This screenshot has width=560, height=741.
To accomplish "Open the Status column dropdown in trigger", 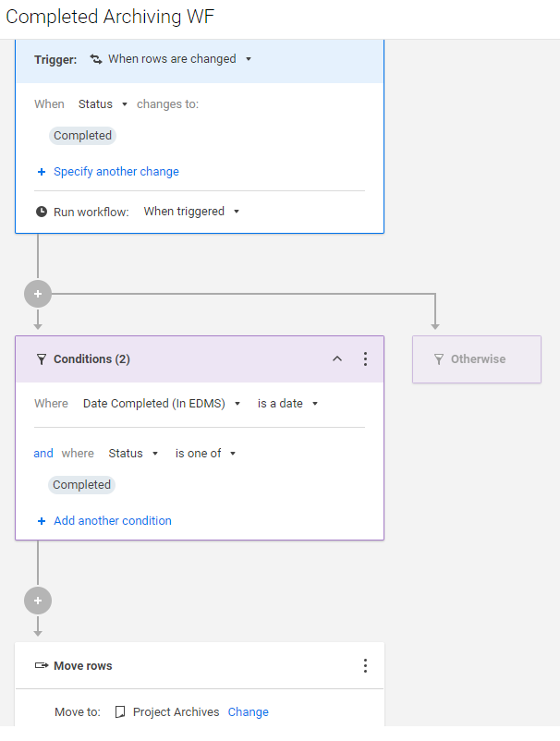I will (x=103, y=104).
